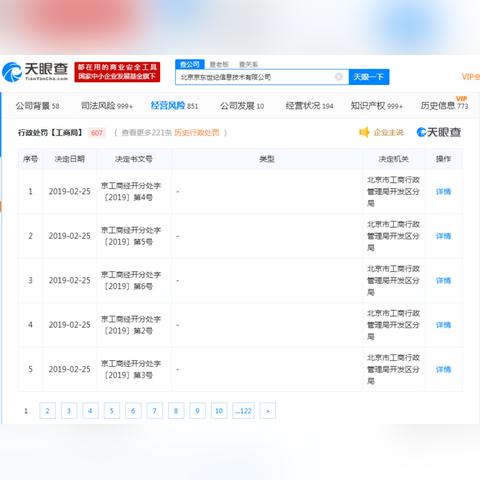Open 详情 for row 1 第4号
The width and height of the screenshot is (480, 480).
pyautogui.click(x=443, y=192)
